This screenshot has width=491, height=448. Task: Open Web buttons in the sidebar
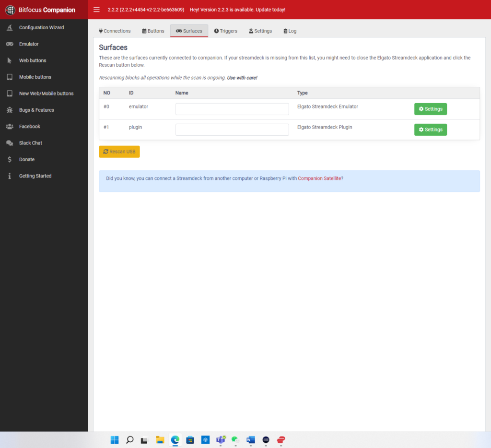(x=33, y=60)
